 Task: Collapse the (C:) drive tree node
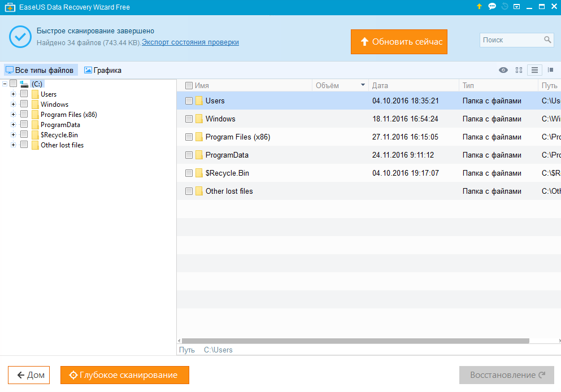point(5,84)
